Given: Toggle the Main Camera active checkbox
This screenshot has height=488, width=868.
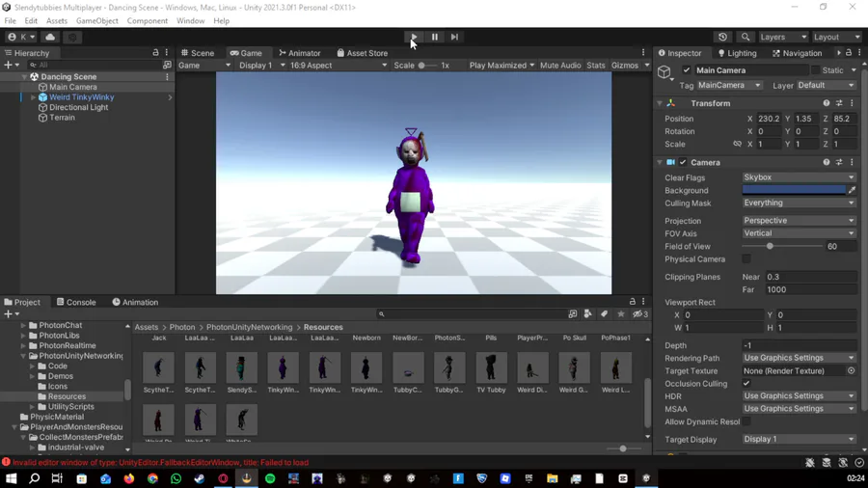Looking at the screenshot, I should pos(687,70).
